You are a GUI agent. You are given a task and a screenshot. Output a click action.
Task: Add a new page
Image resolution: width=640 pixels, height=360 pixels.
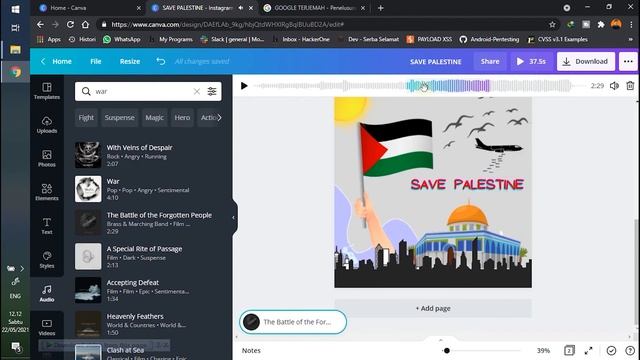[x=433, y=308]
